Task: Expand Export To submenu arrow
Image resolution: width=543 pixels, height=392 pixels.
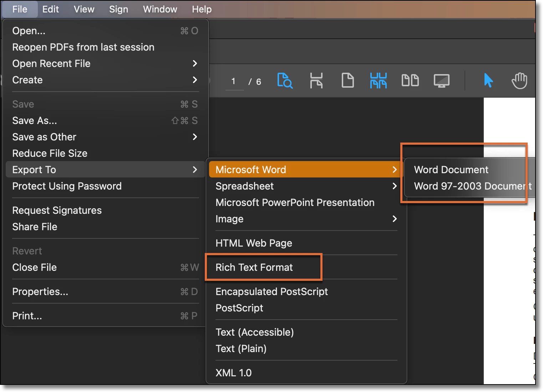Action: tap(194, 170)
